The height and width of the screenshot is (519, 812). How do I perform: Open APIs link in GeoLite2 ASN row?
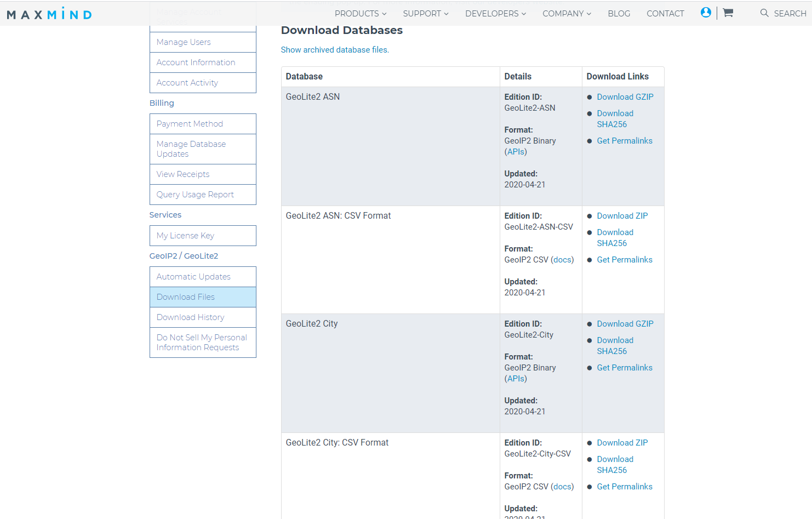click(x=516, y=152)
